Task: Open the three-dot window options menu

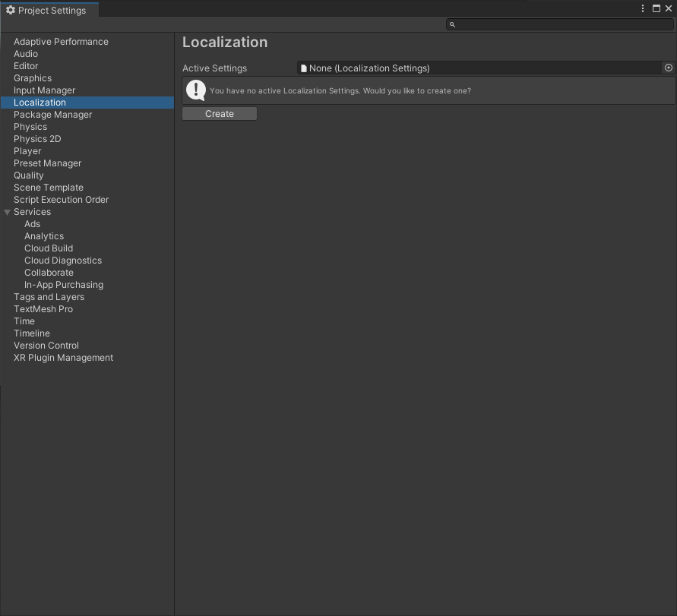Action: [x=643, y=8]
